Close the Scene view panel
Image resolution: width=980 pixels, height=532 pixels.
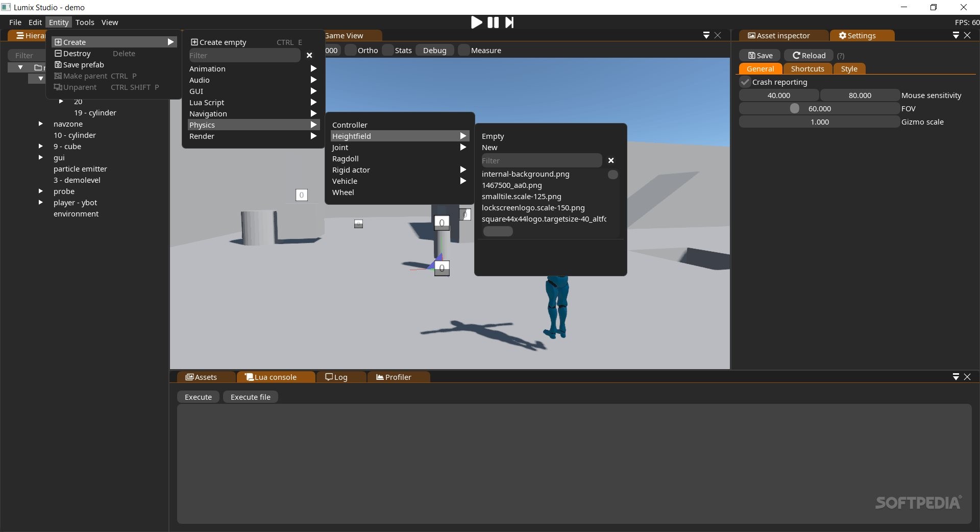pyautogui.click(x=718, y=35)
